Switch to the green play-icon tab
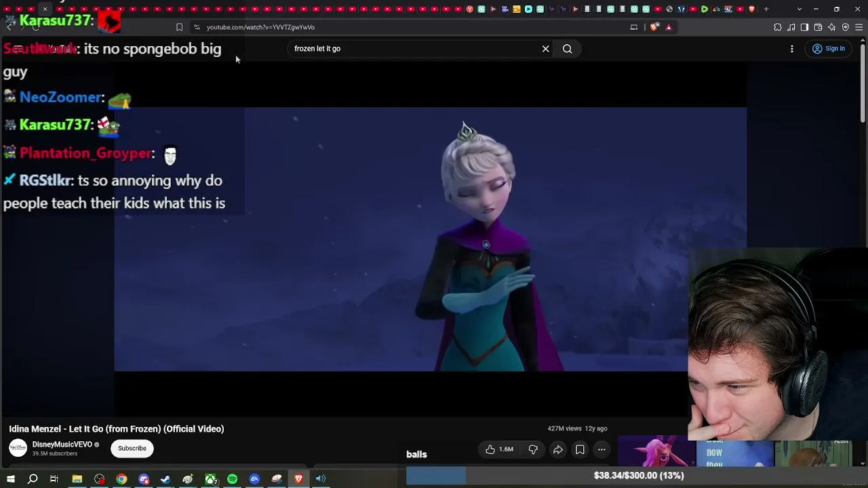 coord(705,9)
